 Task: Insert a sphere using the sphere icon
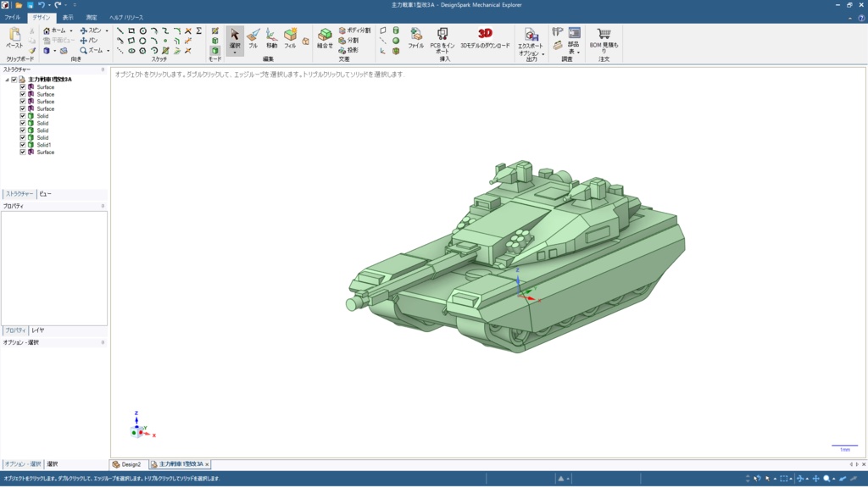coord(396,41)
